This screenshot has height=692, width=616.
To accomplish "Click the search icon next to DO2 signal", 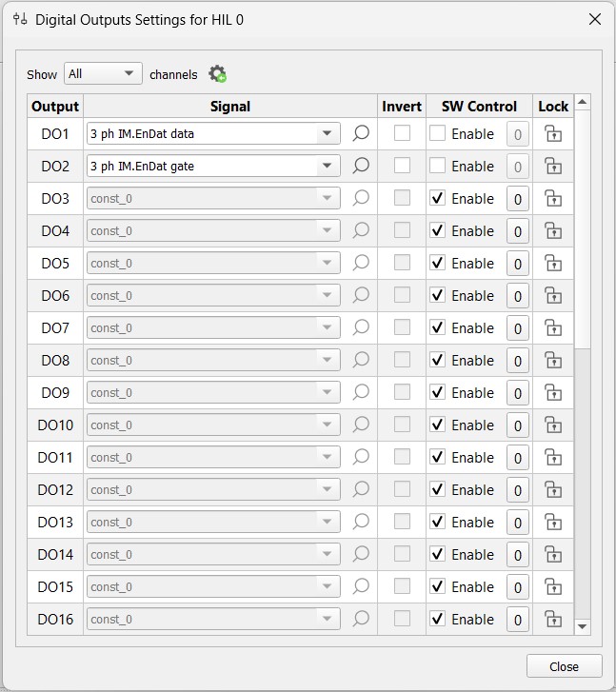I will click(361, 167).
